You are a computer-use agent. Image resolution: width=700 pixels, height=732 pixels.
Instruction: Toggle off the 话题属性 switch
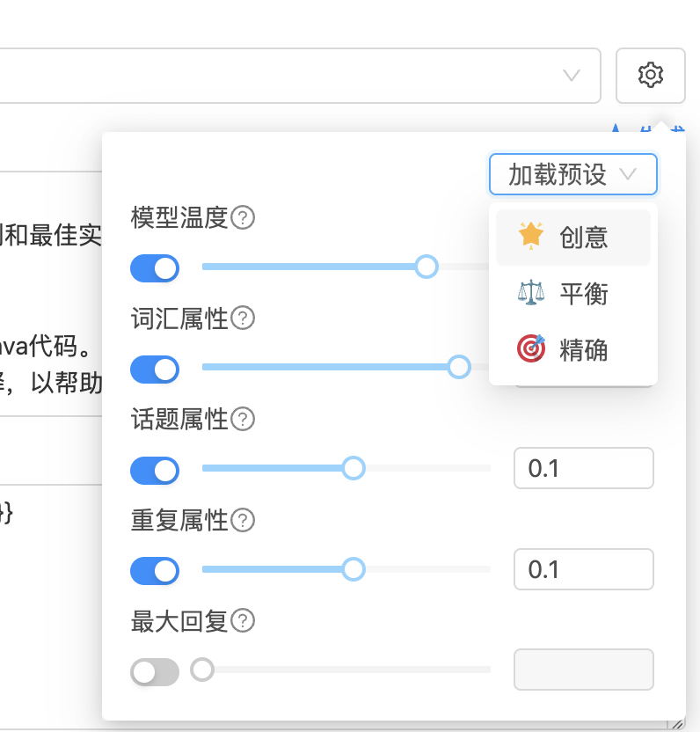(155, 471)
